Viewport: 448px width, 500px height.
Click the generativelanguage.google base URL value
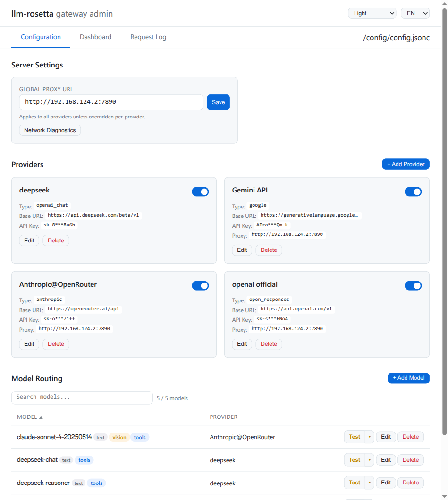pos(309,215)
